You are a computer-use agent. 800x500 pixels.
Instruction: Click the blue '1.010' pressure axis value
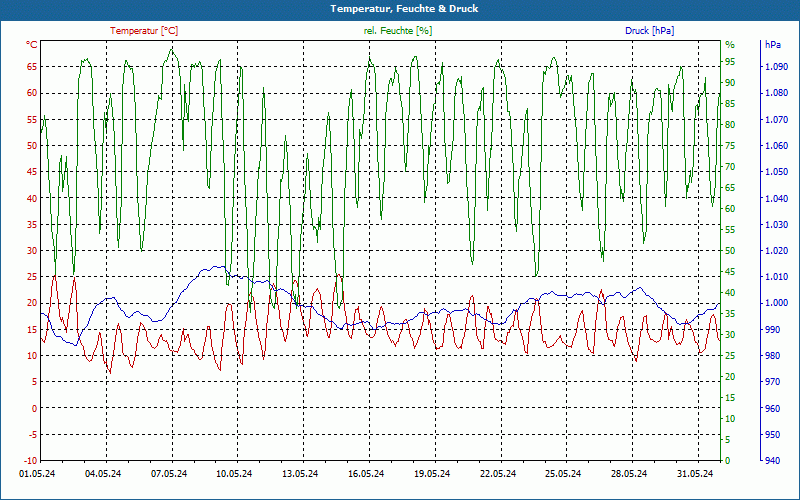[776, 277]
